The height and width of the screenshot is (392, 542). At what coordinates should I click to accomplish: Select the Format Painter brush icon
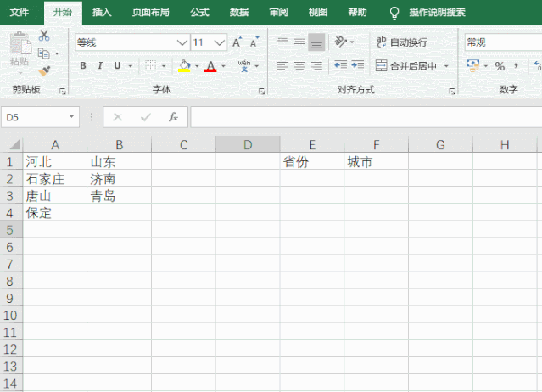pyautogui.click(x=44, y=71)
